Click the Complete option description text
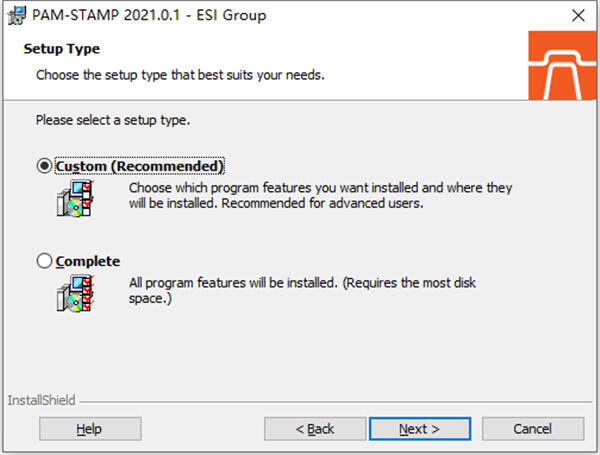This screenshot has width=600, height=455. point(302,290)
